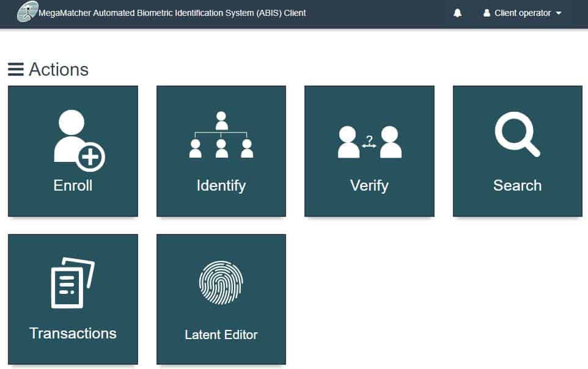Image resolution: width=588 pixels, height=369 pixels.
Task: Open the Transactions tile
Action: coord(73,299)
